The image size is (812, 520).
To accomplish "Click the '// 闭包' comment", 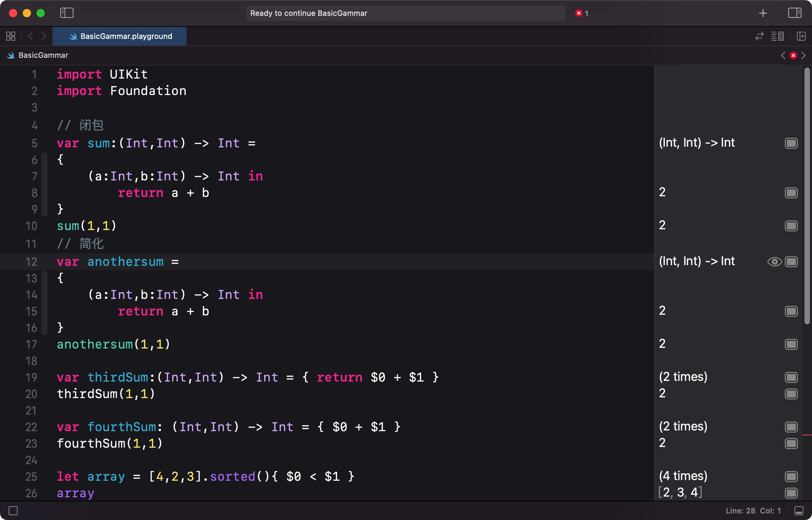I will (80, 125).
